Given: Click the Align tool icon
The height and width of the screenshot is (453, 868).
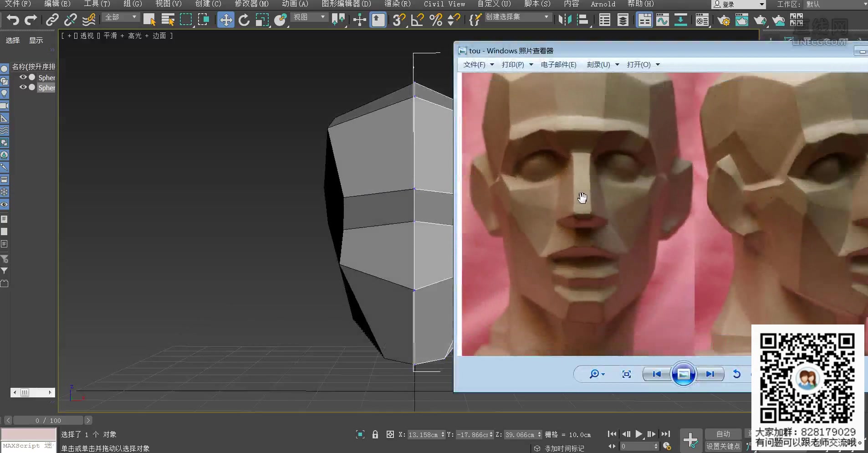Looking at the screenshot, I should pos(583,20).
